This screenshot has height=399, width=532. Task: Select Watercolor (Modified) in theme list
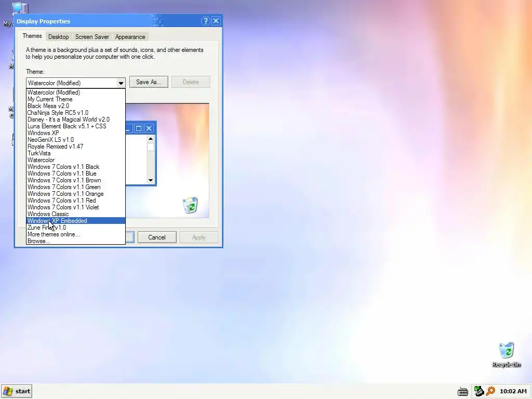(x=76, y=92)
